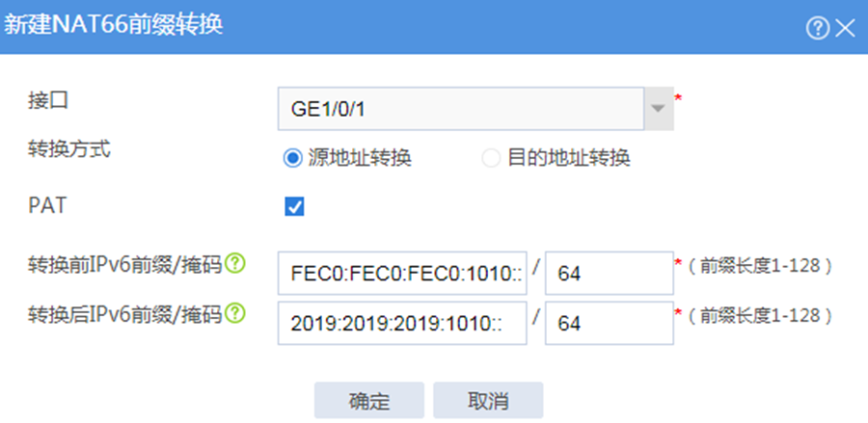Viewport: 868px width, 423px height.
Task: Select the 源地址转换 radio button
Action: point(291,159)
